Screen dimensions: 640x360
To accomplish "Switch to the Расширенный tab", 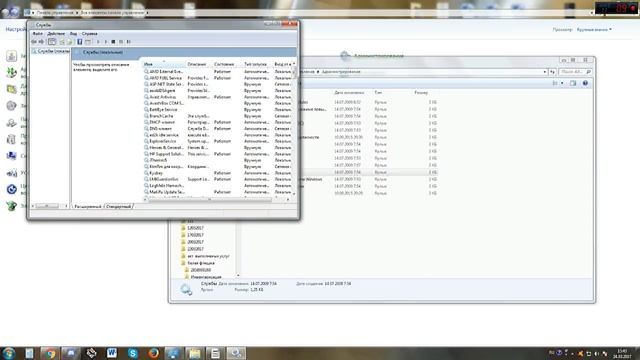I will click(x=88, y=207).
